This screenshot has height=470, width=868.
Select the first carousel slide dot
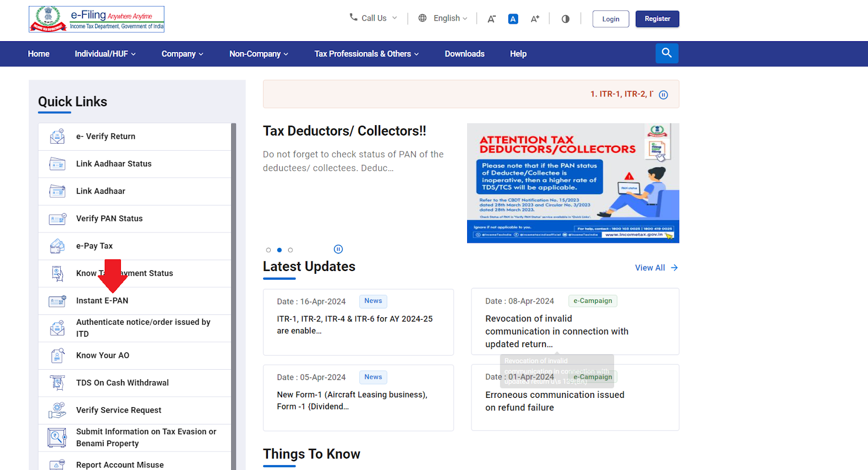tap(269, 250)
